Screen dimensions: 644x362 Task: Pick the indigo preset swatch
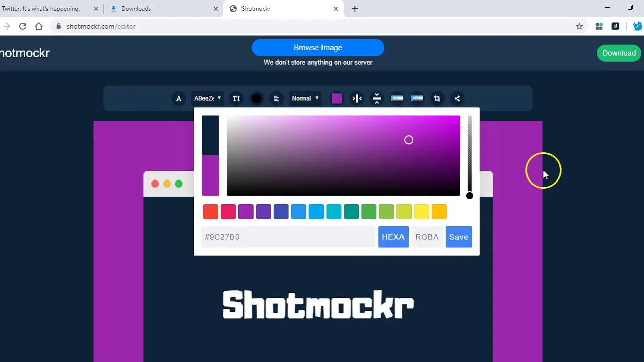[x=281, y=212]
